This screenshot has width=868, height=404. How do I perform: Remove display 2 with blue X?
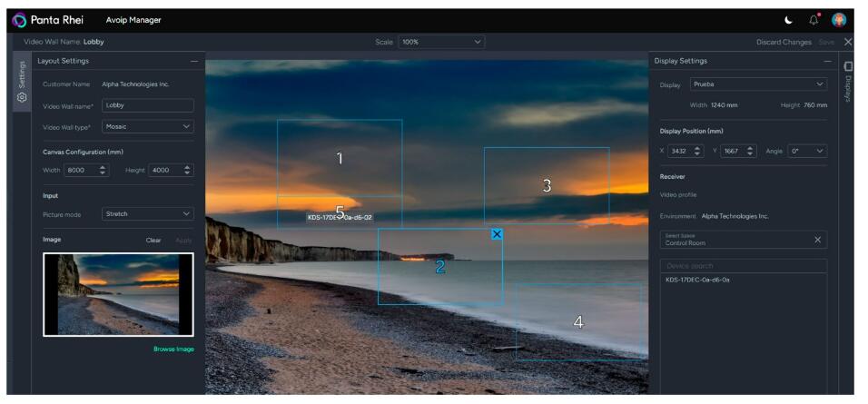pos(497,234)
